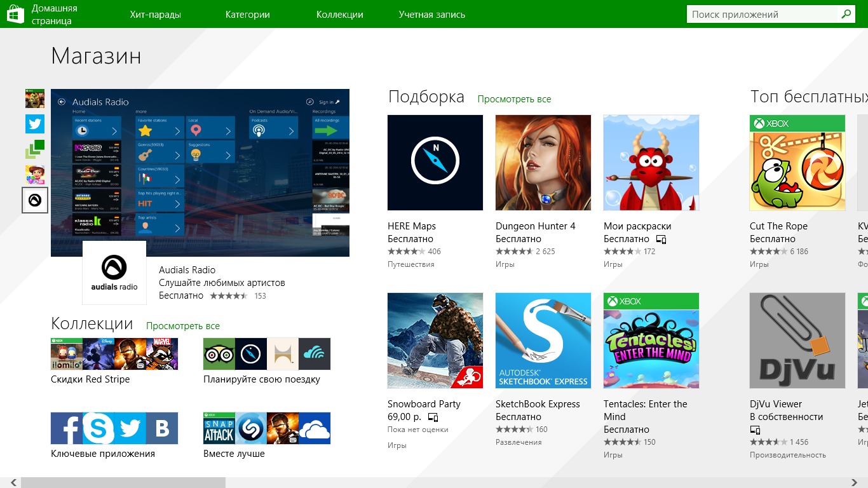This screenshot has height=488, width=868.
Task: Click the Snowboard Party price 69,00 р.
Action: 405,417
